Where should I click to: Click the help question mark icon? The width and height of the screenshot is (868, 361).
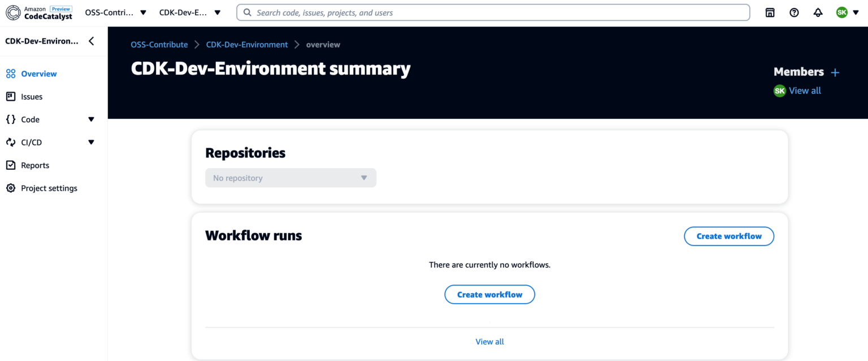[794, 12]
